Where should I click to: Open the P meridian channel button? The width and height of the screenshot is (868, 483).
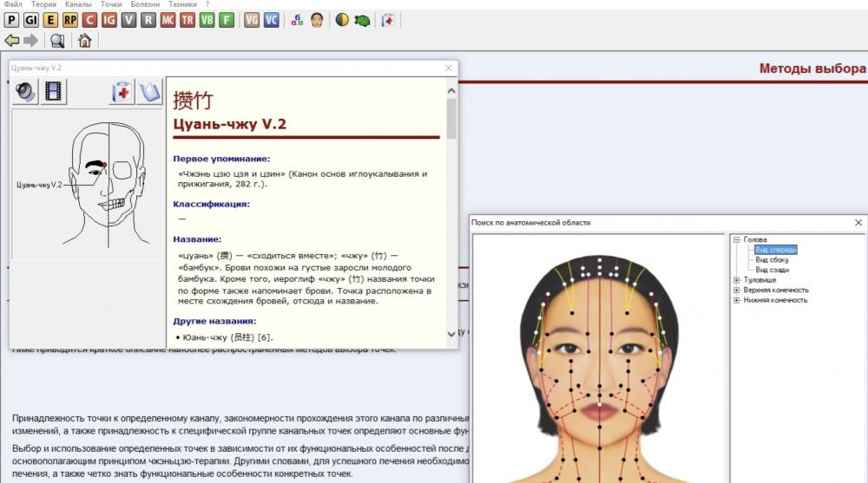[x=11, y=20]
